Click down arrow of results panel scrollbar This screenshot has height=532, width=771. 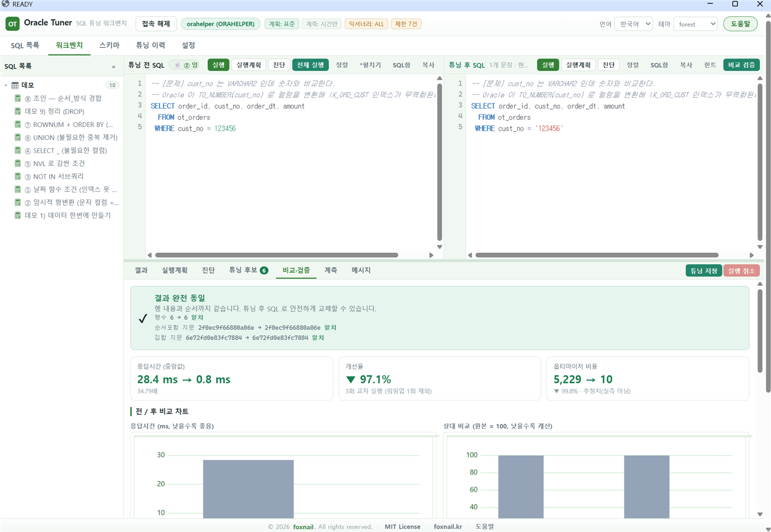[x=760, y=514]
